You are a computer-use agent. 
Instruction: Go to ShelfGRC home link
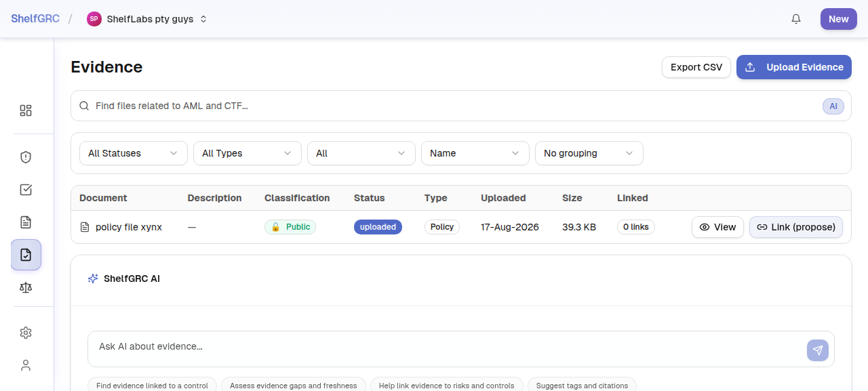[x=35, y=19]
